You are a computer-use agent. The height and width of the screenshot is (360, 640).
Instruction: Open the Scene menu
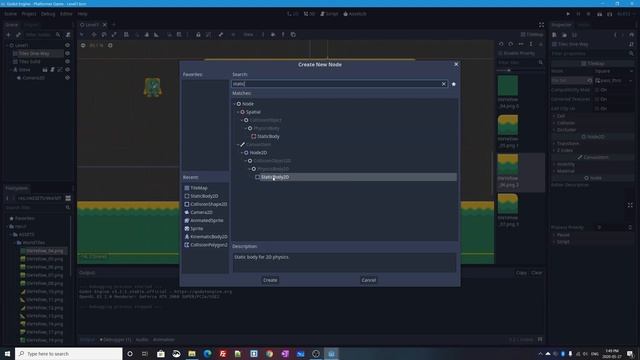11,14
